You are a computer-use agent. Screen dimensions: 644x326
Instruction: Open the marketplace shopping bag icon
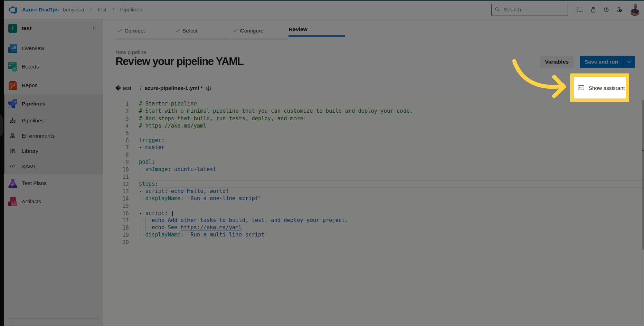point(593,10)
